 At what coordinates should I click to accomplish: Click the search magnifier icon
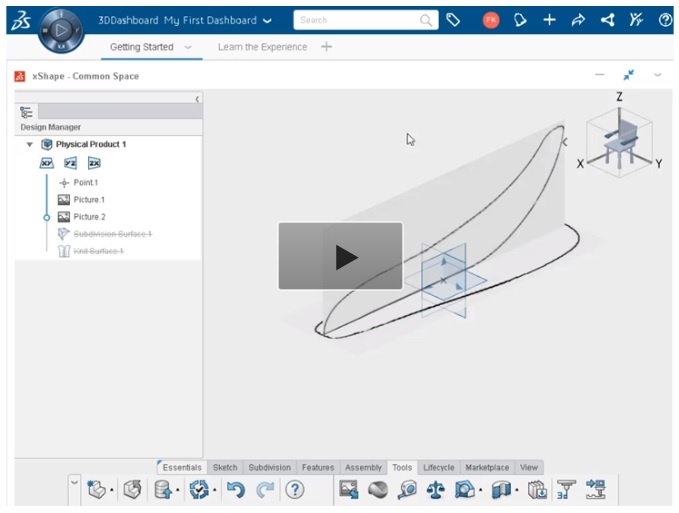(426, 20)
